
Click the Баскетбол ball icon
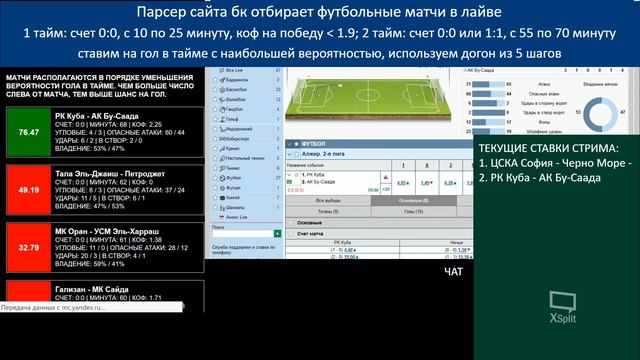coord(222,90)
